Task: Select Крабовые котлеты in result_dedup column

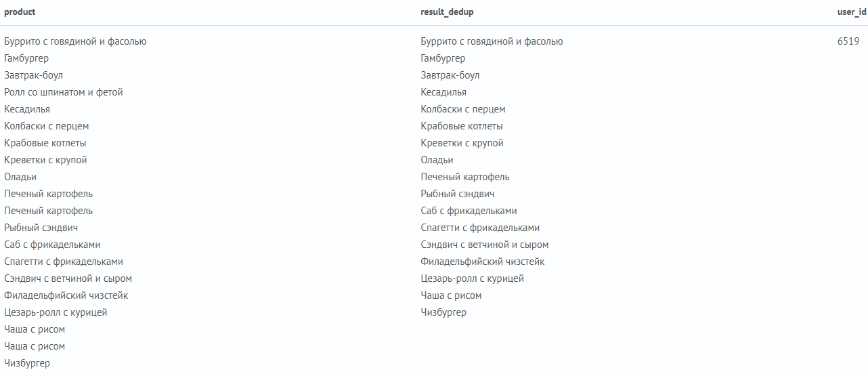Action: tap(462, 126)
